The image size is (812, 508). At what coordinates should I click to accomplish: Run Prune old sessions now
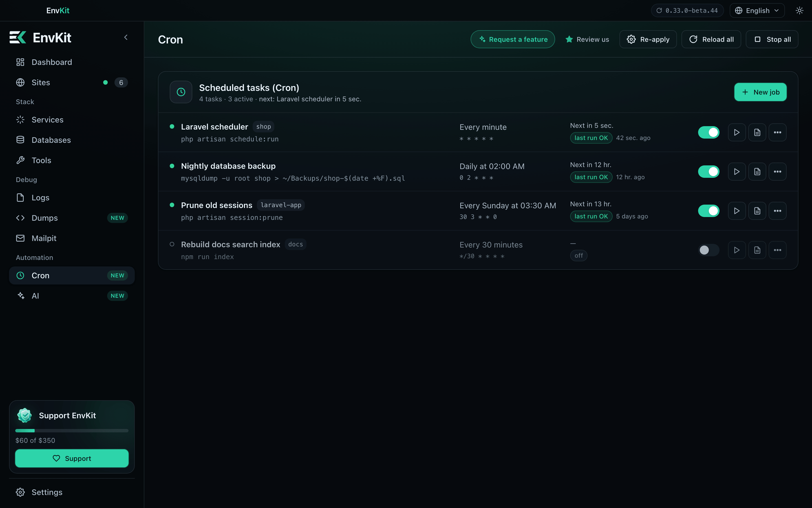[x=736, y=211]
